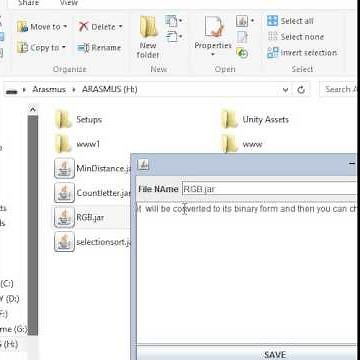Screen dimensions: 360x360
Task: Select the selectionsort.jar file
Action: tap(92, 242)
